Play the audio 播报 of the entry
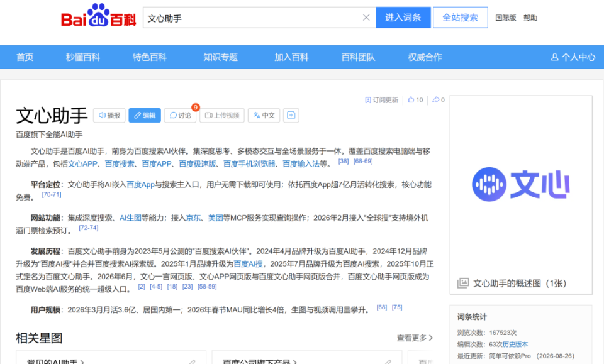This screenshot has height=364, width=604. [x=109, y=116]
